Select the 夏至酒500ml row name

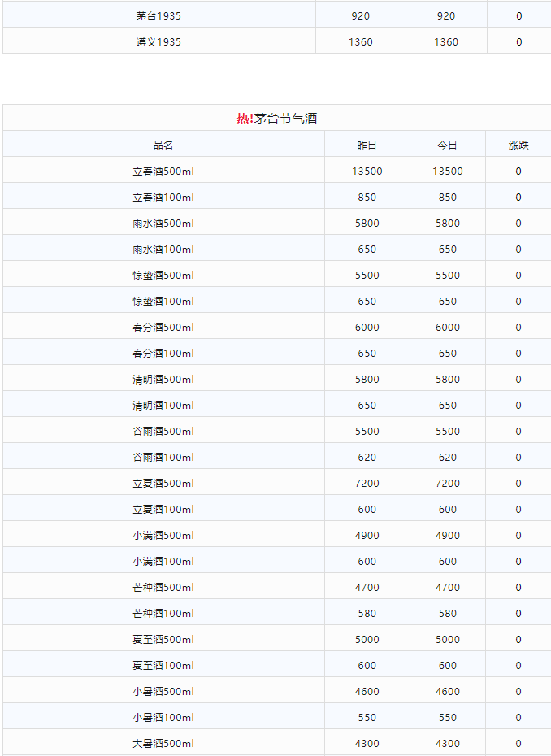(163, 640)
